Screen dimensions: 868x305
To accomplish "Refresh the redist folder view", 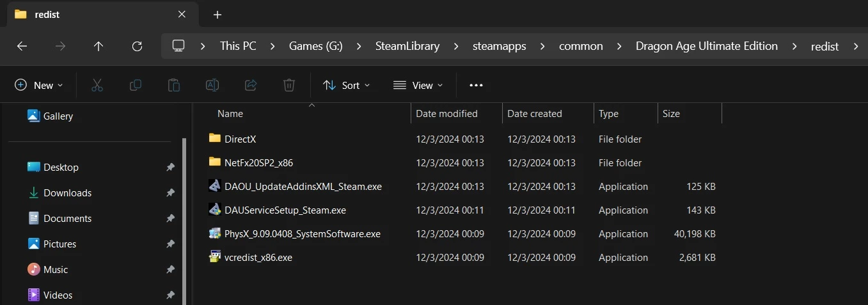I will (x=137, y=46).
